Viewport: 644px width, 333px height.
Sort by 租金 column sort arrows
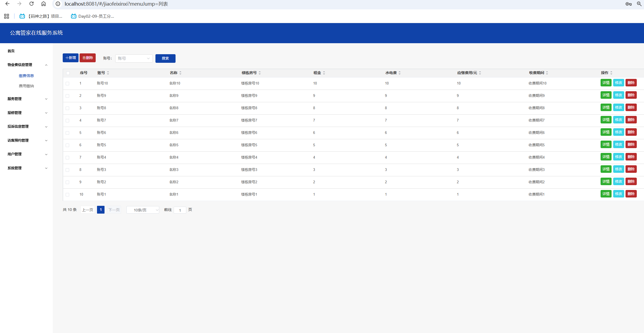[324, 73]
